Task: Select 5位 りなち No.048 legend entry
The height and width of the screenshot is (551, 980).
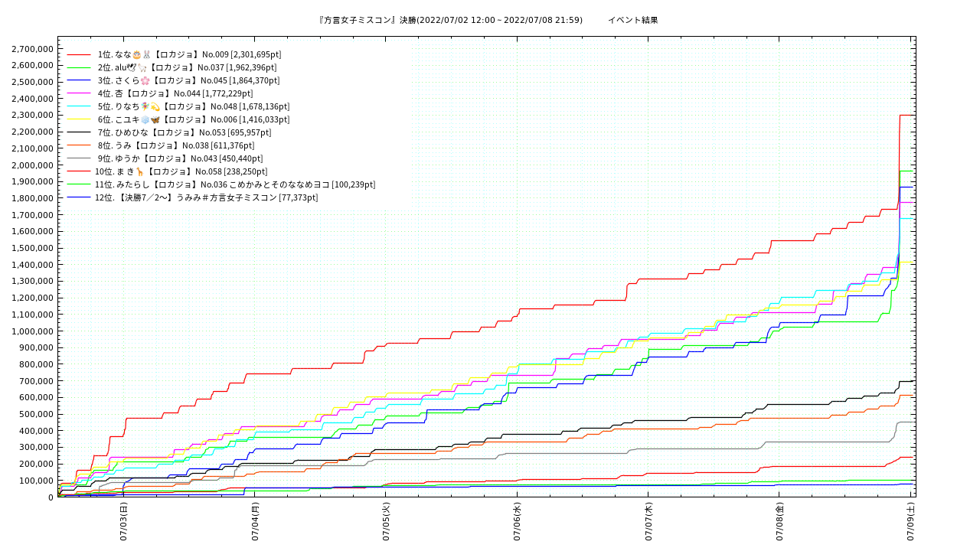Action: (193, 106)
